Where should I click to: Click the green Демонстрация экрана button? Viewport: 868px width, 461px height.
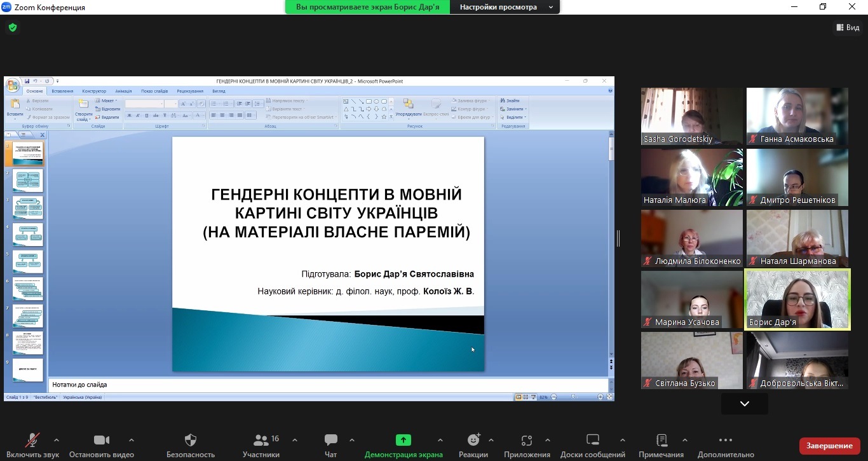403,445
